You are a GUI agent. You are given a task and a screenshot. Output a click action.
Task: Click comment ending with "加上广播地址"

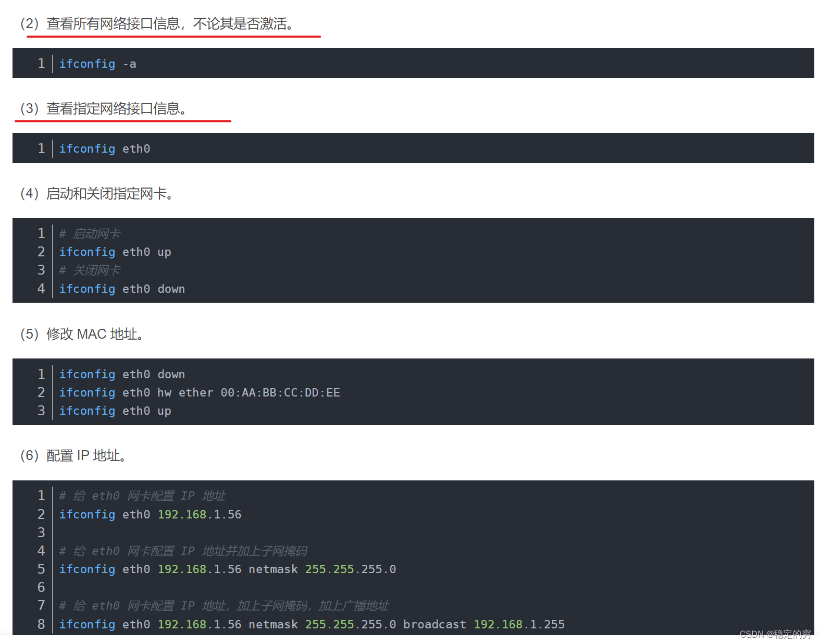click(224, 605)
